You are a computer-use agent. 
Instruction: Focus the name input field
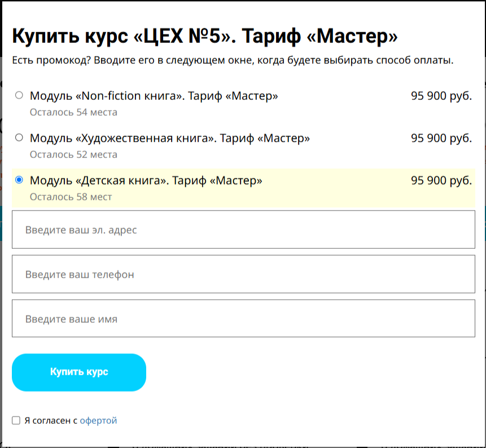pos(243,318)
